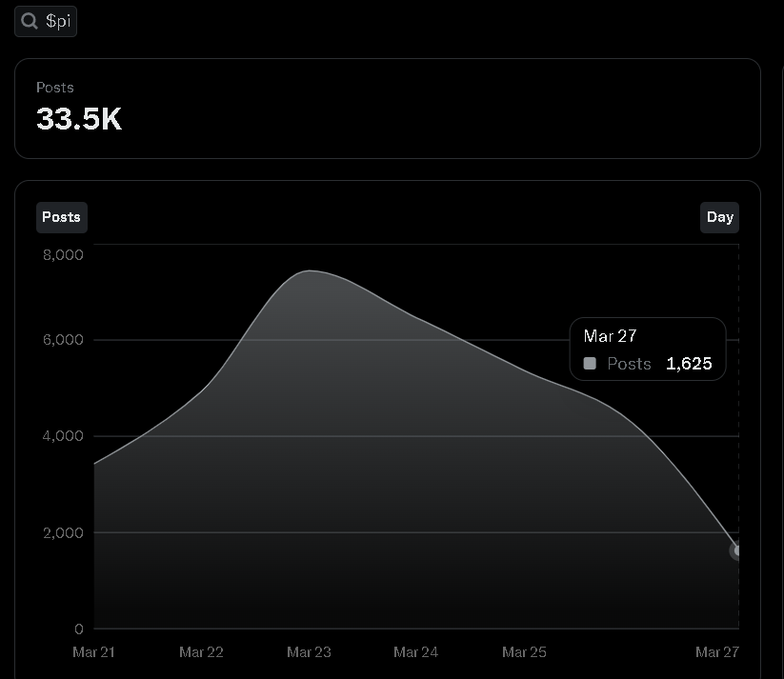The width and height of the screenshot is (784, 679).
Task: Select the Mar 23 x-axis label
Action: pos(309,652)
